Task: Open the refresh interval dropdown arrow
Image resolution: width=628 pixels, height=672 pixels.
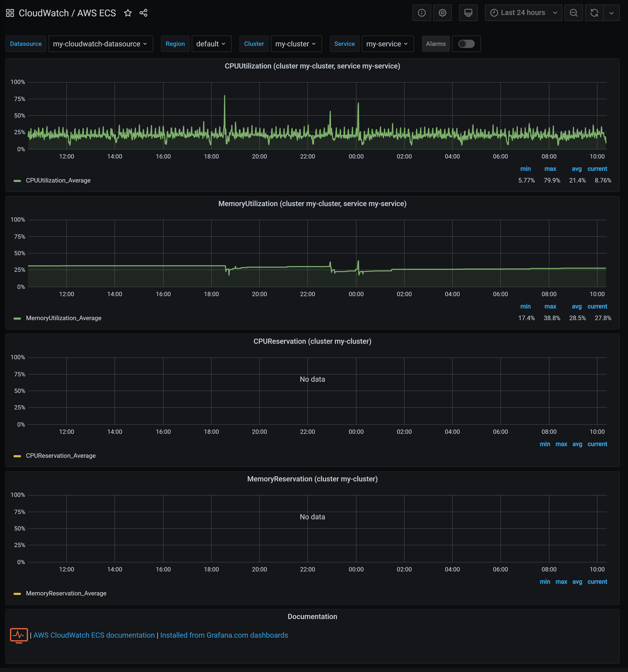Action: pyautogui.click(x=611, y=13)
